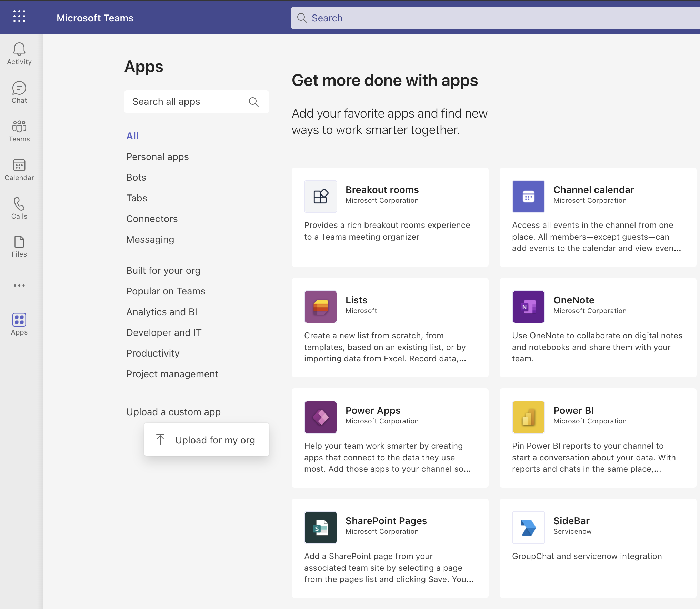Open the OneNote app title
This screenshot has width=700, height=609.
tap(574, 300)
